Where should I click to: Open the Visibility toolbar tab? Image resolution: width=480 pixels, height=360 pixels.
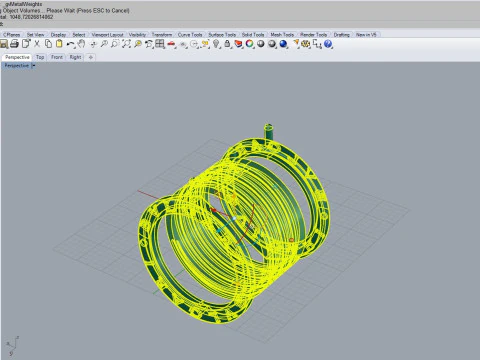pyautogui.click(x=137, y=35)
